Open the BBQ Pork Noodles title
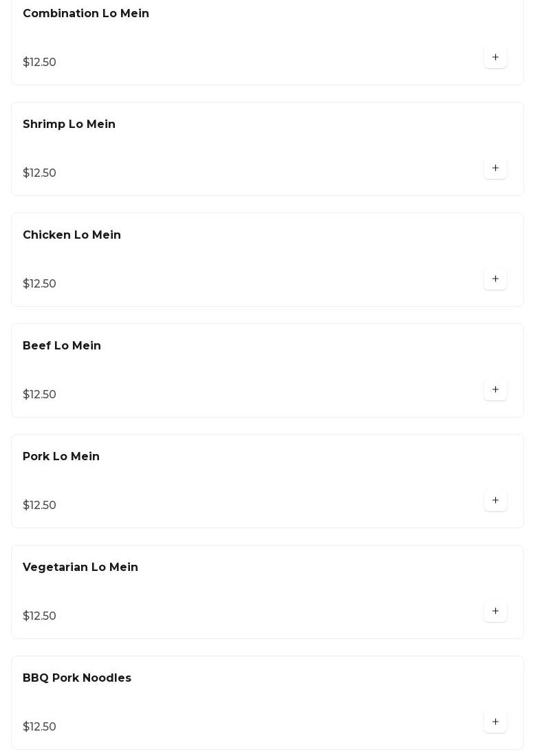The image size is (535, 756). pyautogui.click(x=77, y=678)
